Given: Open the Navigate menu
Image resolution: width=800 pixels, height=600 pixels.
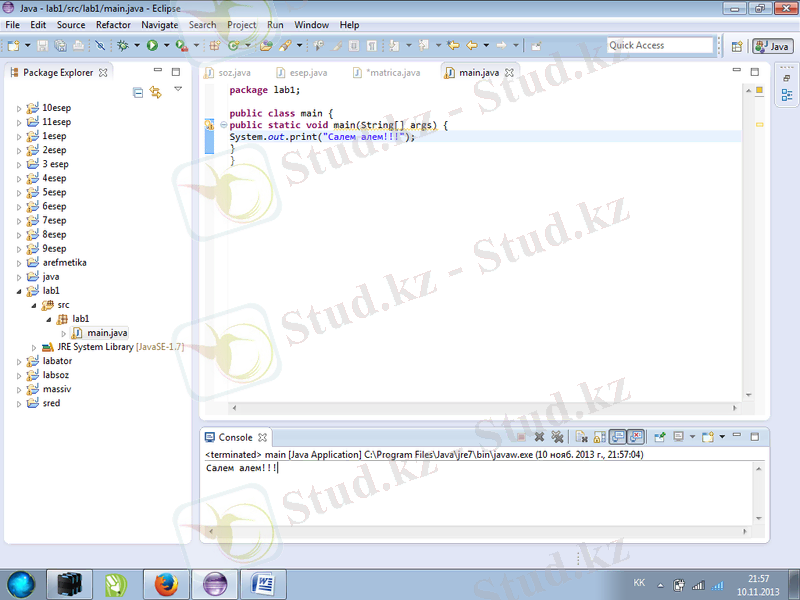Looking at the screenshot, I should click(160, 25).
